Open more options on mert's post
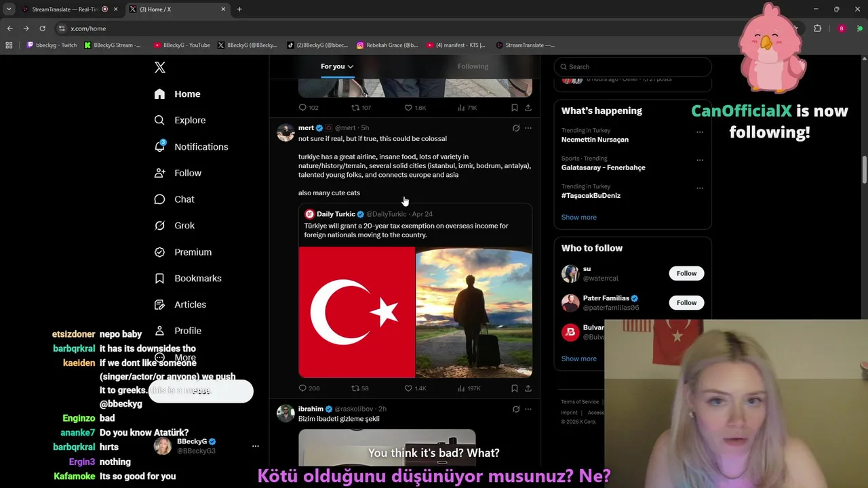Screen dimensions: 868x488 tap(528, 128)
